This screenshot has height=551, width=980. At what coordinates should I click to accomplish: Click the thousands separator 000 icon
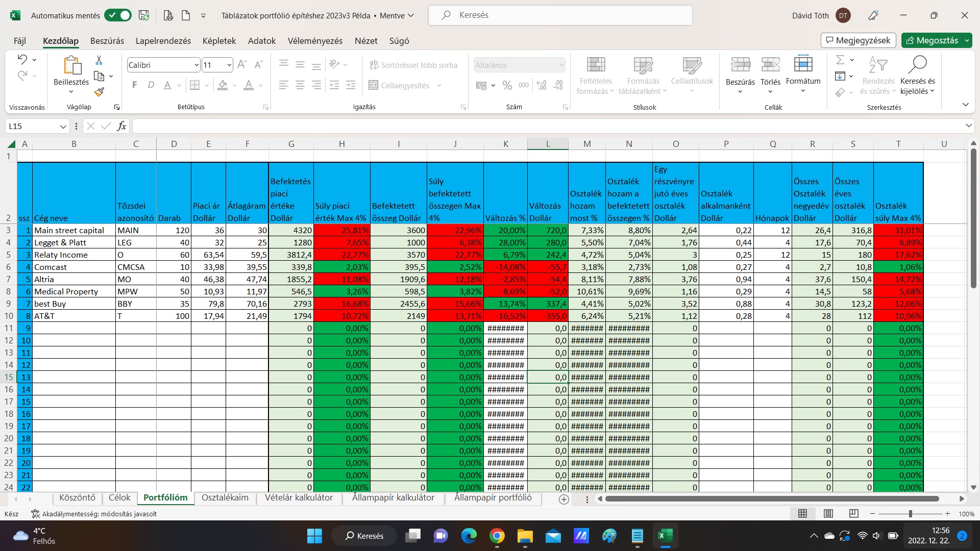523,85
